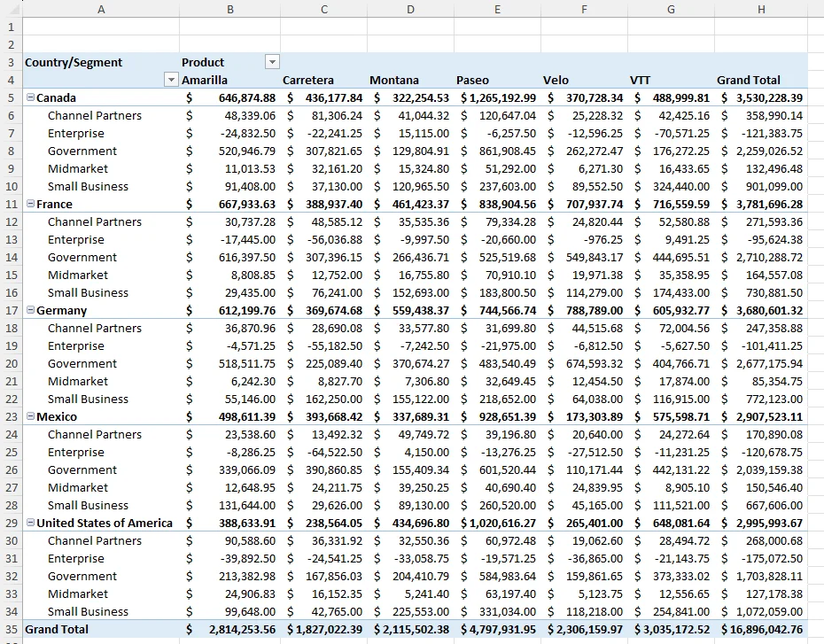Select France Government Amarilla value 616,397.50
Image resolution: width=824 pixels, height=644 pixels.
[x=230, y=258]
